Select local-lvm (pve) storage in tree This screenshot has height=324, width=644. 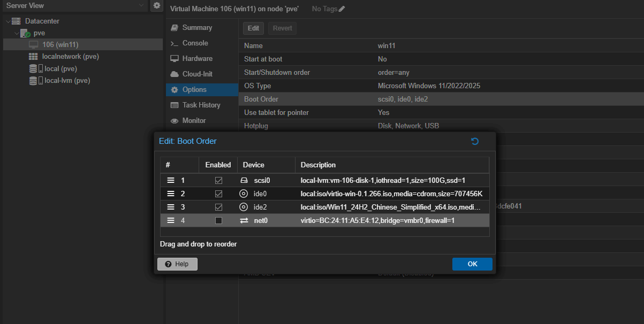point(67,81)
